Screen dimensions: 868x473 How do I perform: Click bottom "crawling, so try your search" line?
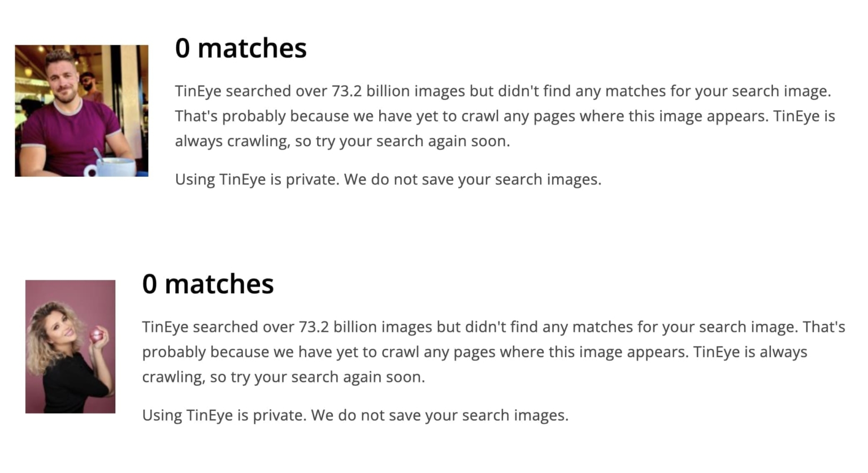[x=283, y=377]
